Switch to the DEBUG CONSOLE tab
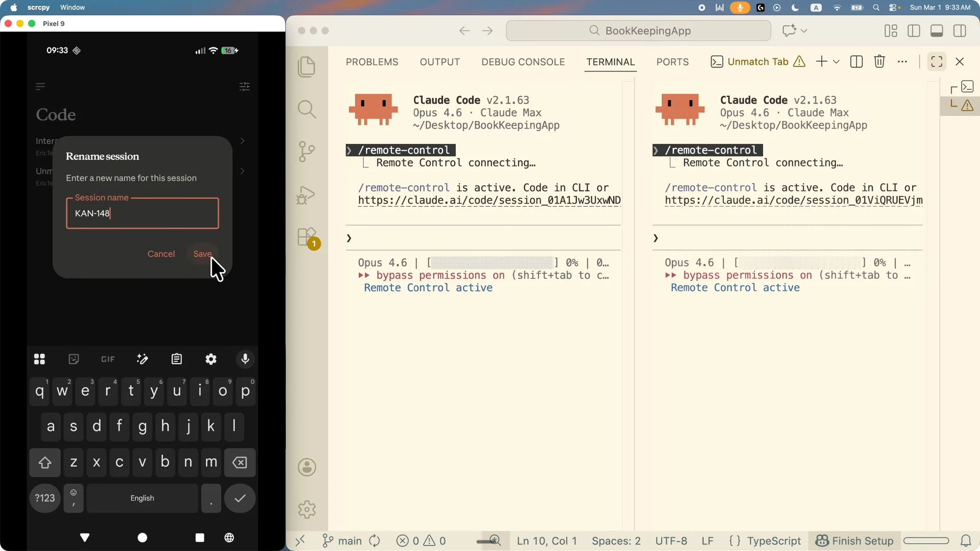 (523, 62)
